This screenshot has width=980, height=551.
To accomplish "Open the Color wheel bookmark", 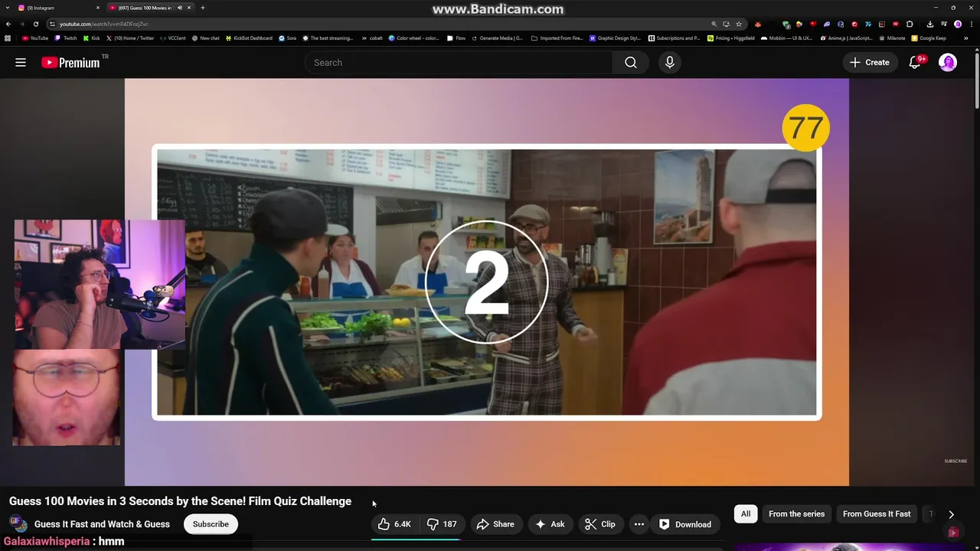I will (414, 38).
